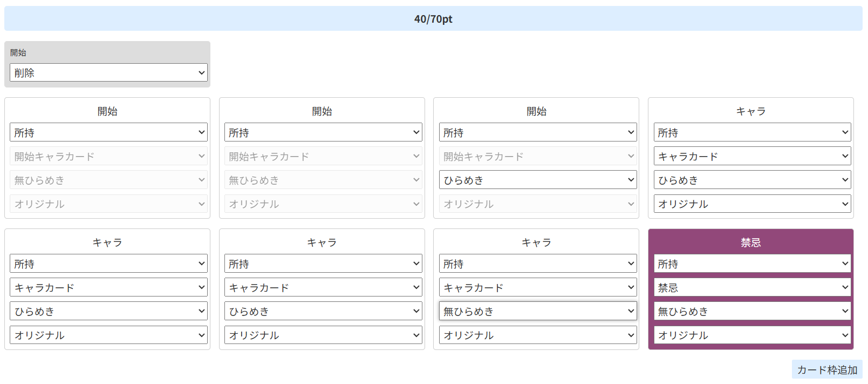
Task: Expand 所持 dropdown in the third 開始 card
Action: coord(537,133)
